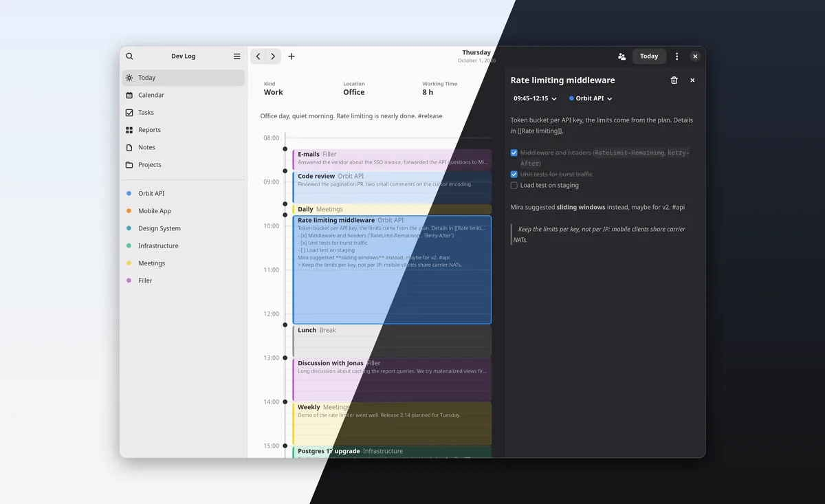
Task: Open the Code review time block
Action: 392,187
